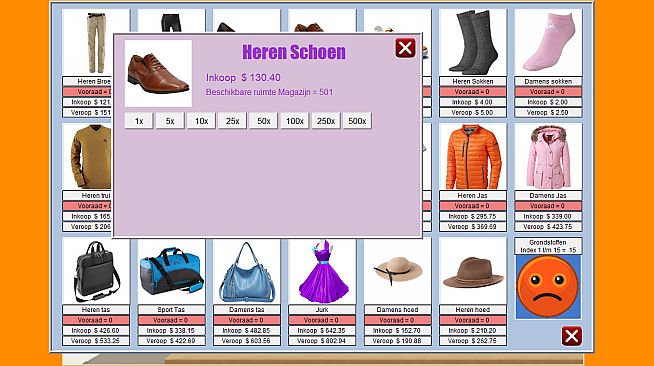Click the dialog Inkoop $ 130.40 text
The height and width of the screenshot is (366, 654).
pos(243,78)
